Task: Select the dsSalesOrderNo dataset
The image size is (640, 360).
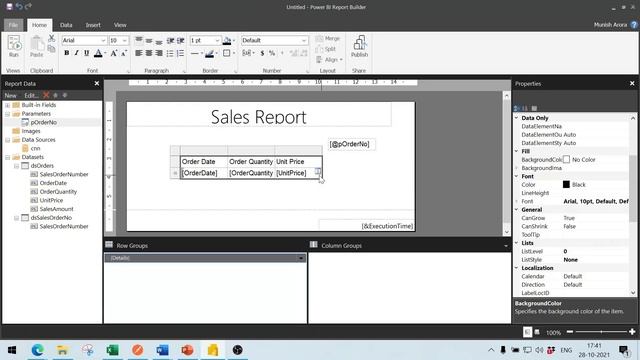Action: [x=51, y=218]
